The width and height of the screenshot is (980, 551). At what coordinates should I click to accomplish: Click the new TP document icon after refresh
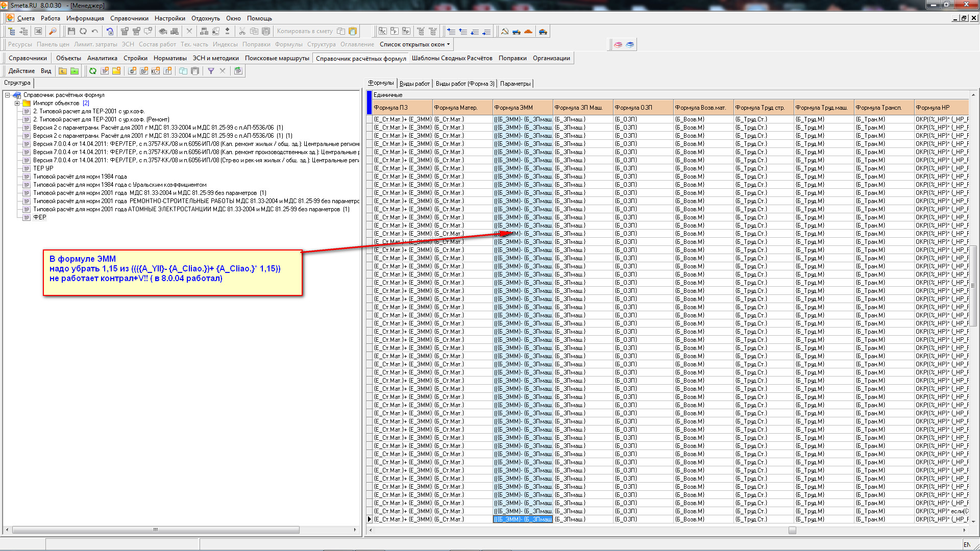click(105, 71)
